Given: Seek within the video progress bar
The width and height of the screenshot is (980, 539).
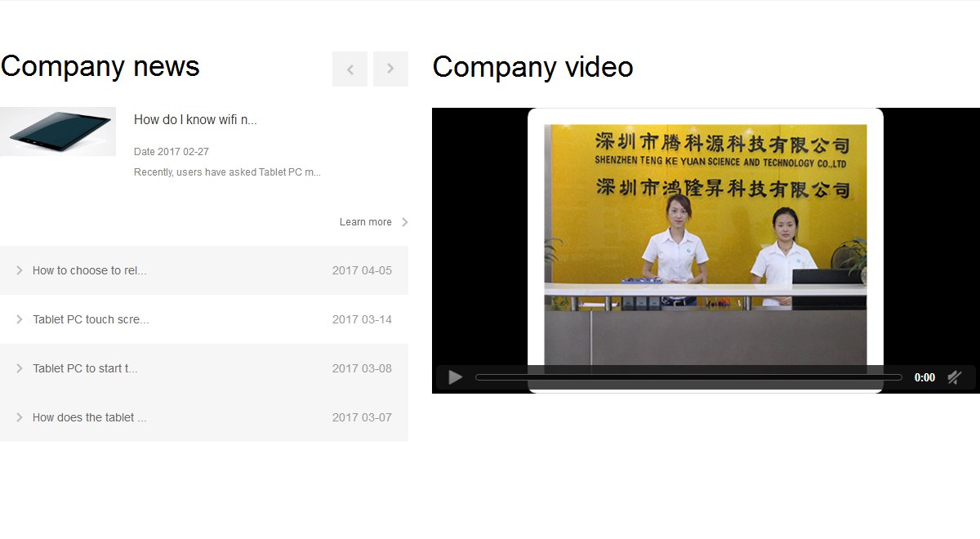Looking at the screenshot, I should (688, 377).
